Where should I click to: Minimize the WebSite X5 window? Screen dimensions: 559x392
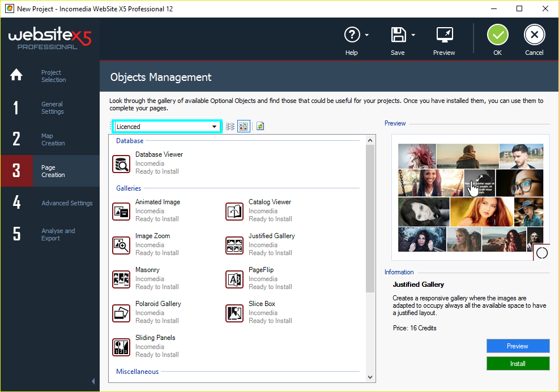[x=494, y=8]
